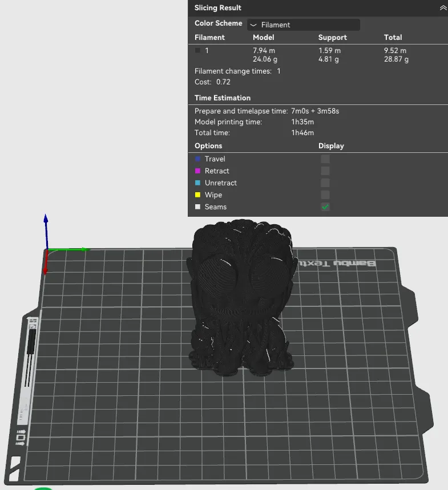Click the blue Z axis arrow

[46, 231]
